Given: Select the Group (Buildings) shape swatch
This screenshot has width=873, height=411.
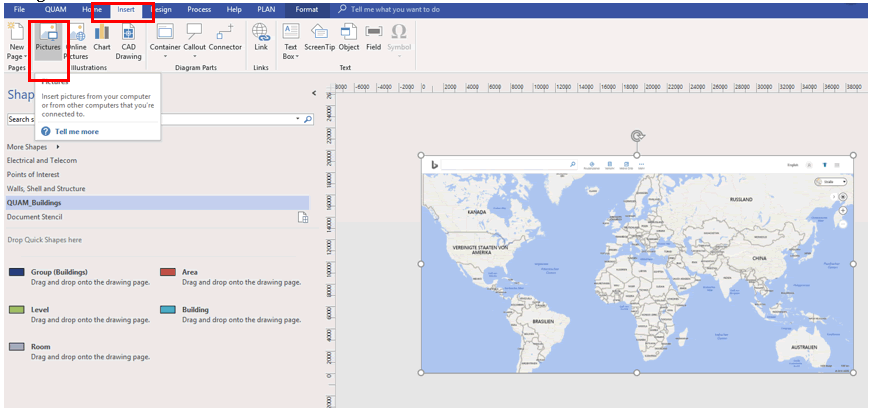Looking at the screenshot, I should pos(17,272).
